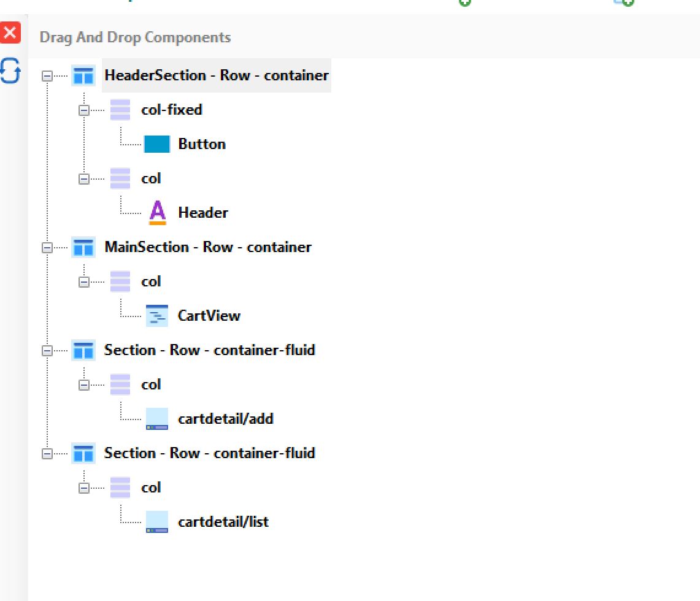
Task: Click the CartView component icon
Action: tap(157, 316)
